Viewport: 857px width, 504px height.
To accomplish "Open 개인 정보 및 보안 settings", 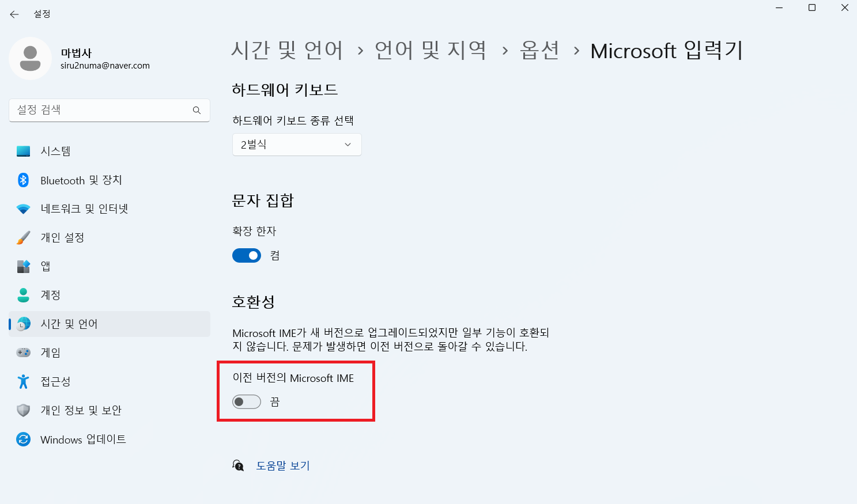I will [x=110, y=411].
